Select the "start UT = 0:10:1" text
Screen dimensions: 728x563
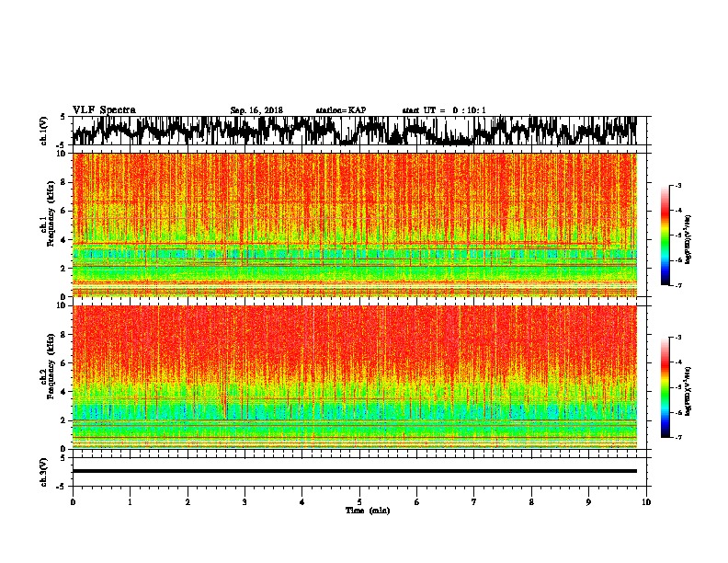coord(444,110)
